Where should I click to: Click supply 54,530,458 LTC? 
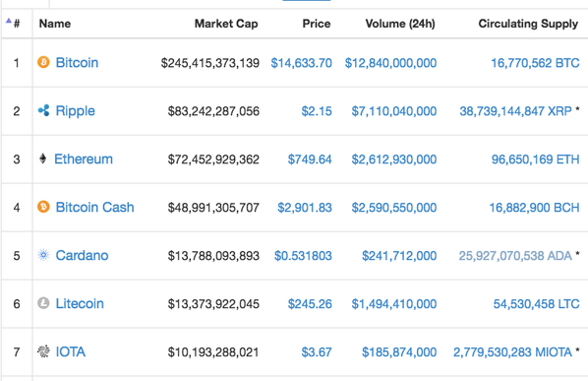(x=536, y=303)
